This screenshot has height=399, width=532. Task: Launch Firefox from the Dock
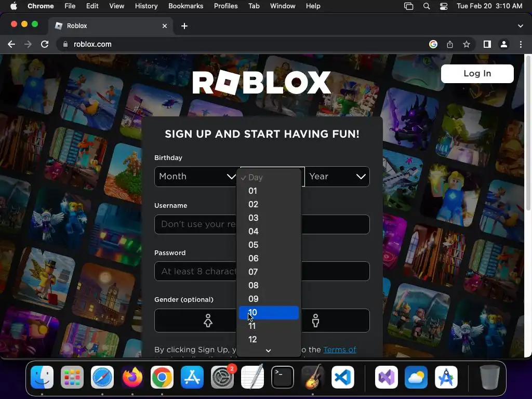click(132, 377)
